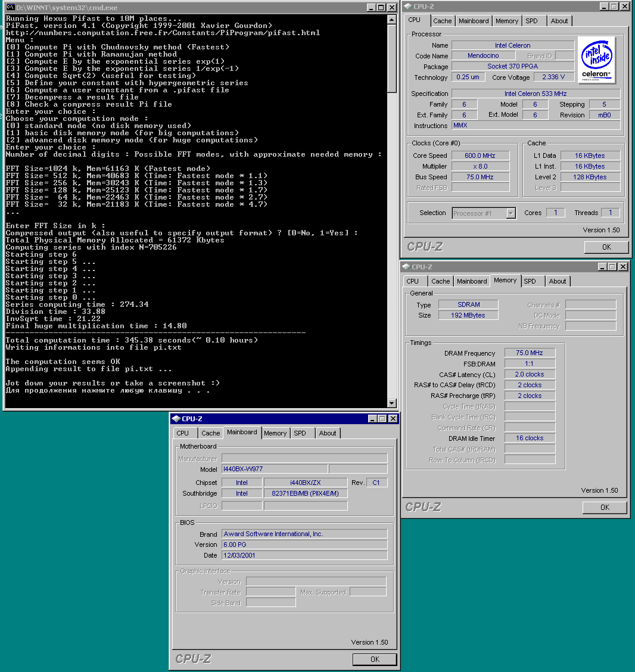Click the SDRAM memory type value
Screen dimensions: 635x672
point(468,304)
